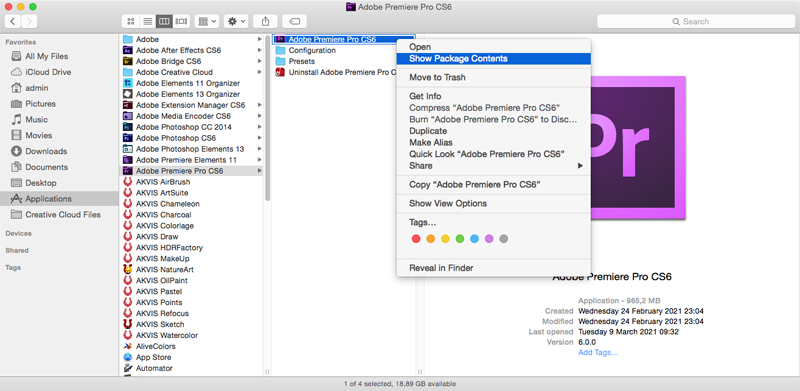This screenshot has width=800, height=391.
Task: Go forward with the right arrow button
Action: [29, 21]
